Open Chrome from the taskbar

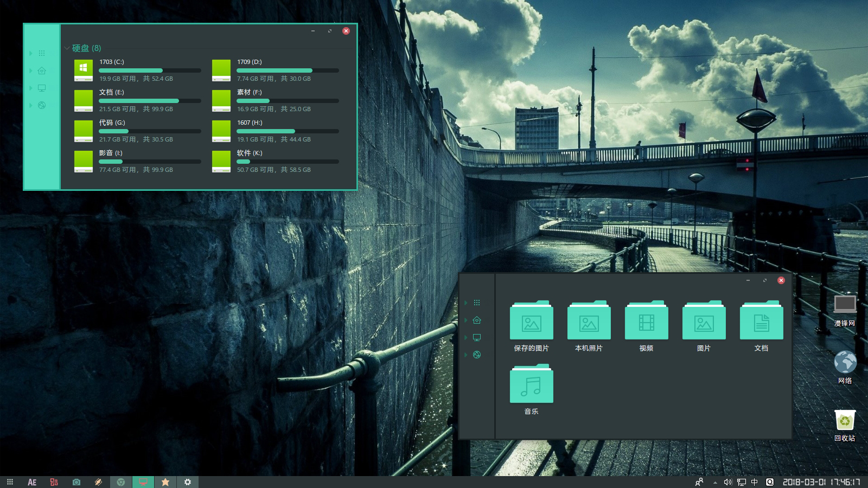pyautogui.click(x=121, y=482)
